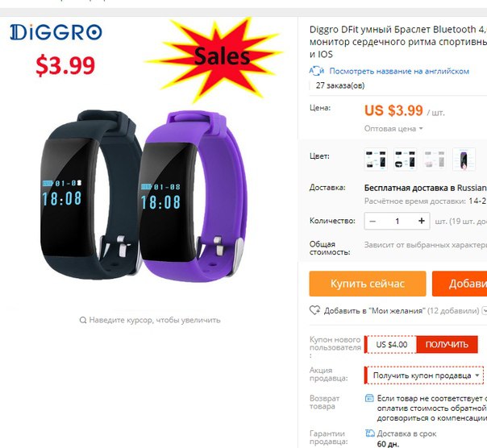Decrease quantity with the minus button
The height and width of the screenshot is (448, 487).
point(373,221)
